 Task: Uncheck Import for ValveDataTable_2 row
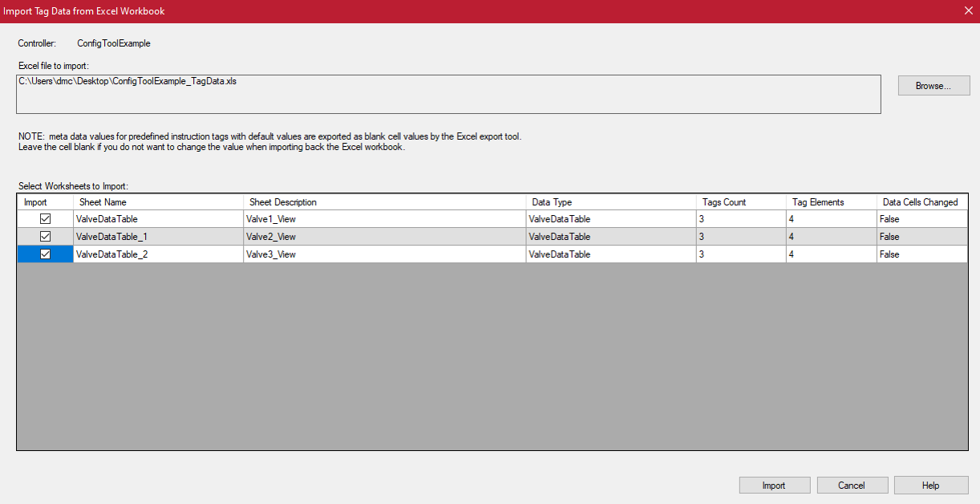[46, 254]
